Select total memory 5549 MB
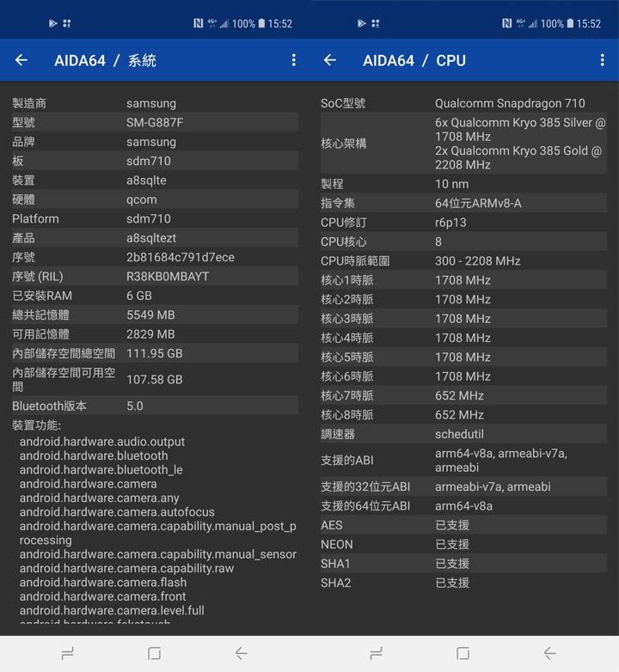 150,315
